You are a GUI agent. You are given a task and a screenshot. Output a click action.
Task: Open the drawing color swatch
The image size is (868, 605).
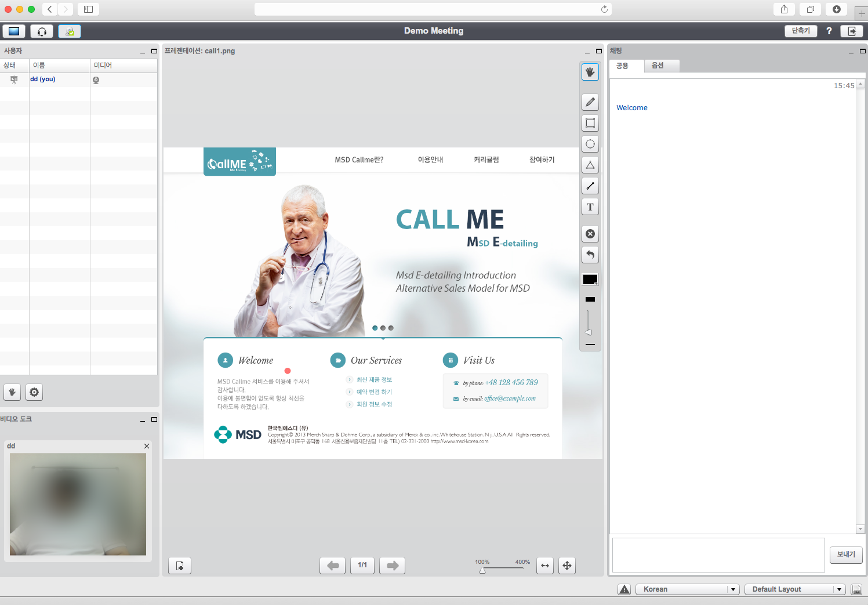[x=590, y=280]
